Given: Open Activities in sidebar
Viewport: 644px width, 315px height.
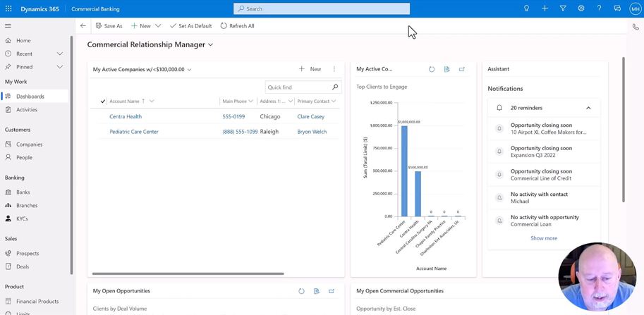Looking at the screenshot, I should pyautogui.click(x=27, y=109).
